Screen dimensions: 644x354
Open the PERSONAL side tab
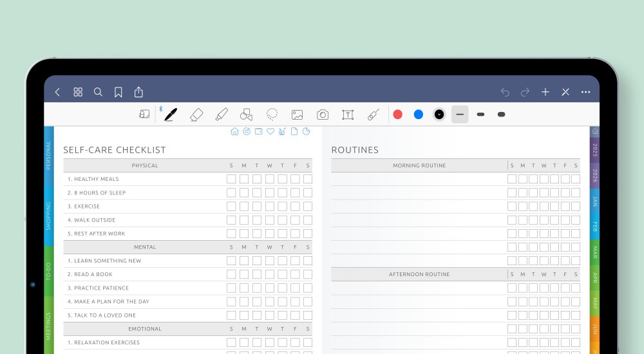click(48, 156)
